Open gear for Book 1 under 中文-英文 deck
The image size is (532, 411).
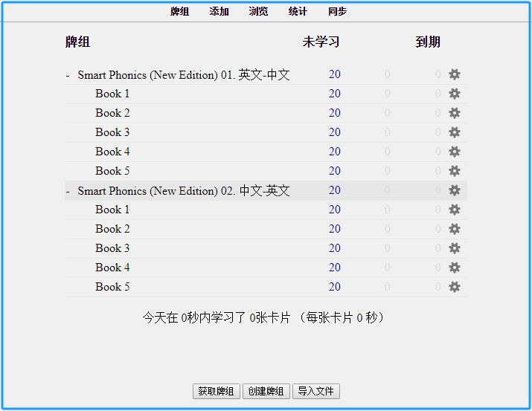tap(455, 210)
